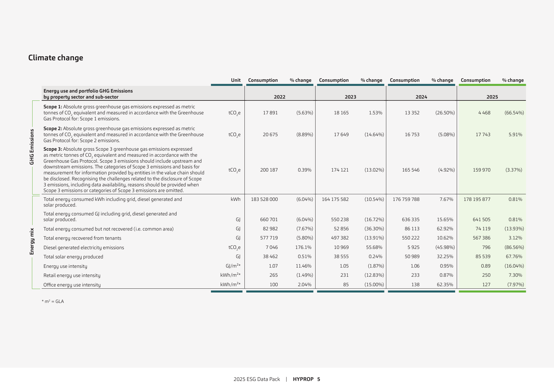Screen dimensions: 554x392
Task: Select retail intensity 2022 value 265
Action: pyautogui.click(x=274, y=275)
